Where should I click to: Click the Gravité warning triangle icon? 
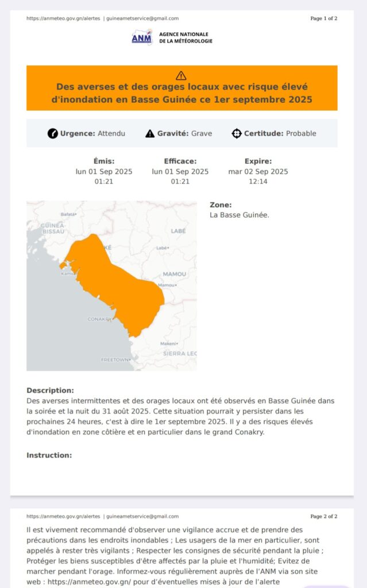(x=150, y=133)
